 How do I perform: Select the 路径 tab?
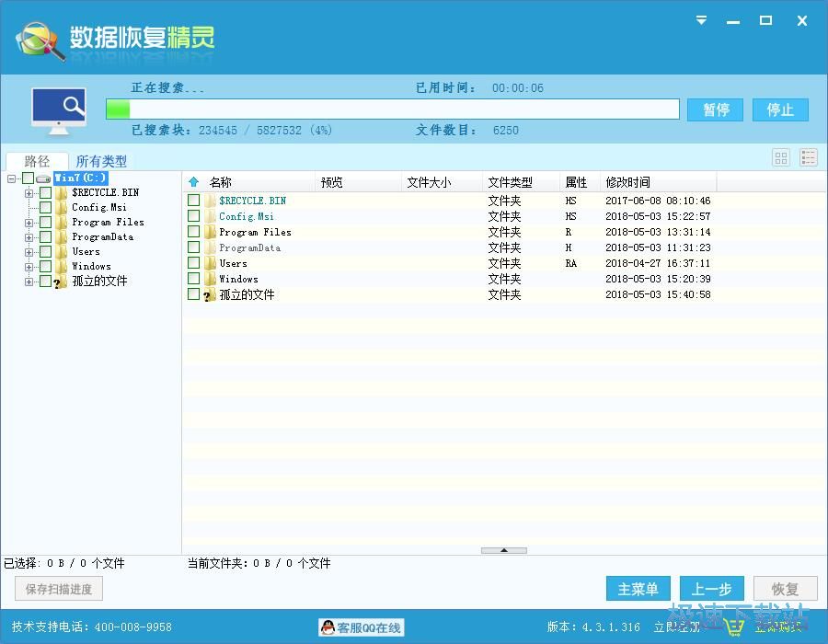37,161
